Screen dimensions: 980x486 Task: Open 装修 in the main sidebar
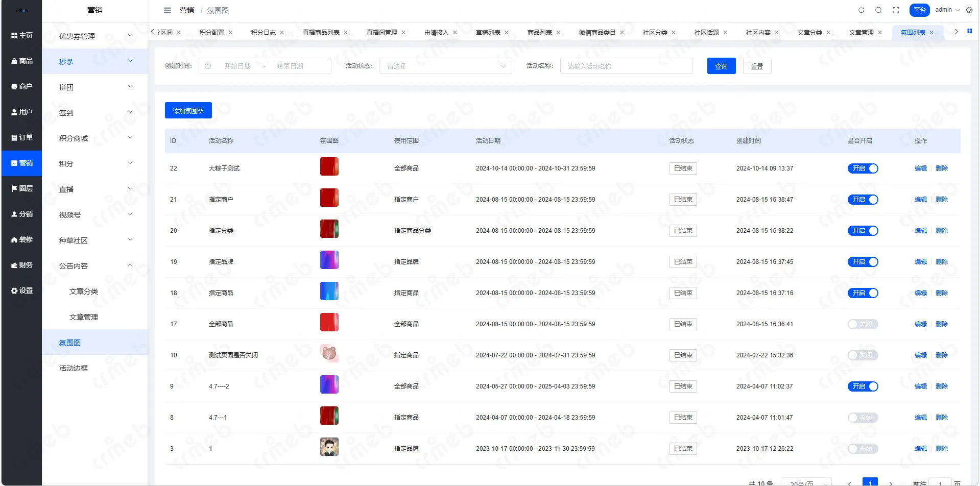pyautogui.click(x=22, y=239)
